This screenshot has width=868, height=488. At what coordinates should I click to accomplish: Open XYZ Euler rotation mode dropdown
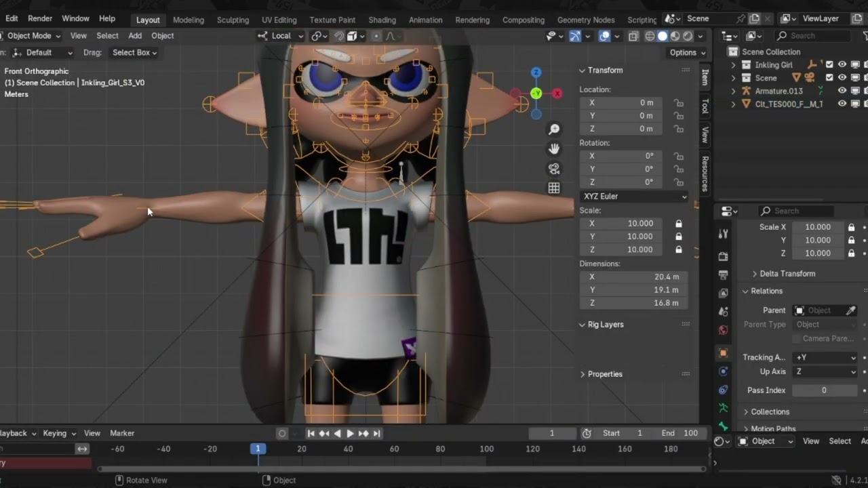pos(634,197)
